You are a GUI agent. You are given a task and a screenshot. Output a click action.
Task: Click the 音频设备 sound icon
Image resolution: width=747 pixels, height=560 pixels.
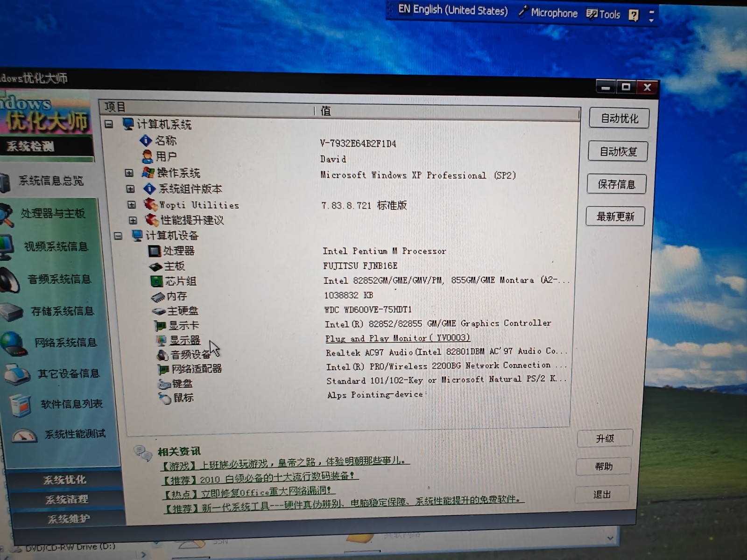(162, 355)
